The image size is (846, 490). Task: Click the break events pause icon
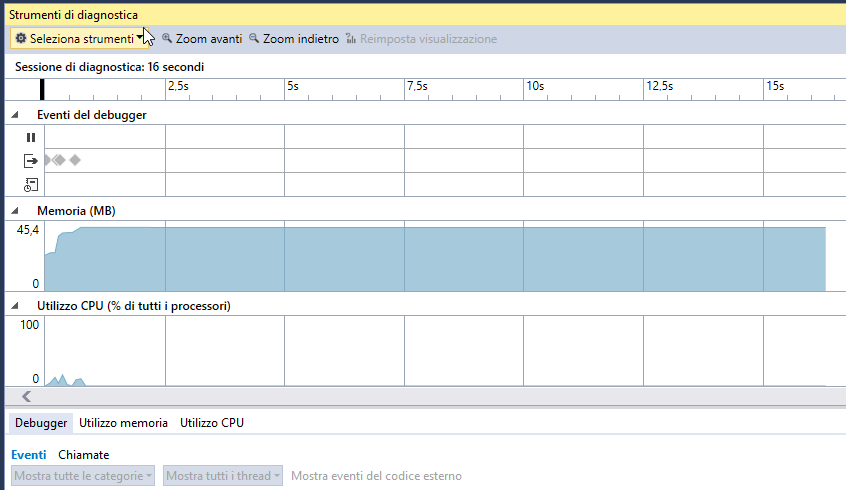click(31, 138)
